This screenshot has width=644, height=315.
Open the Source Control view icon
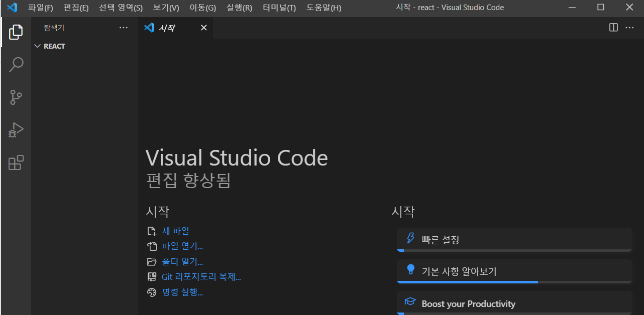click(x=16, y=97)
